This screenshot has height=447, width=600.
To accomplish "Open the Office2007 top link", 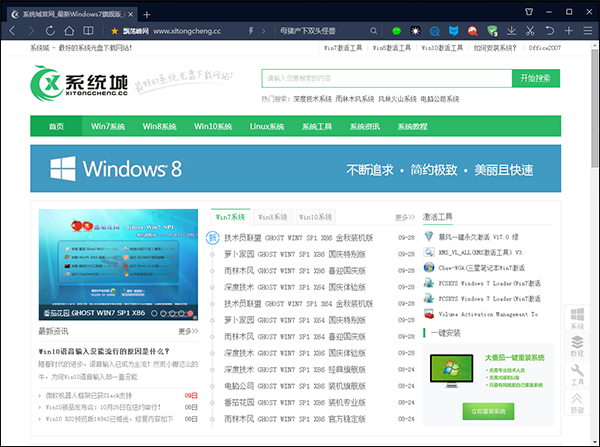I will tap(545, 48).
